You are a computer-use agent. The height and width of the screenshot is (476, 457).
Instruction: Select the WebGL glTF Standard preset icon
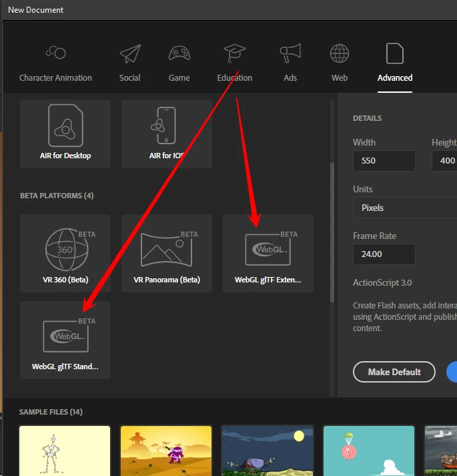(x=69, y=335)
